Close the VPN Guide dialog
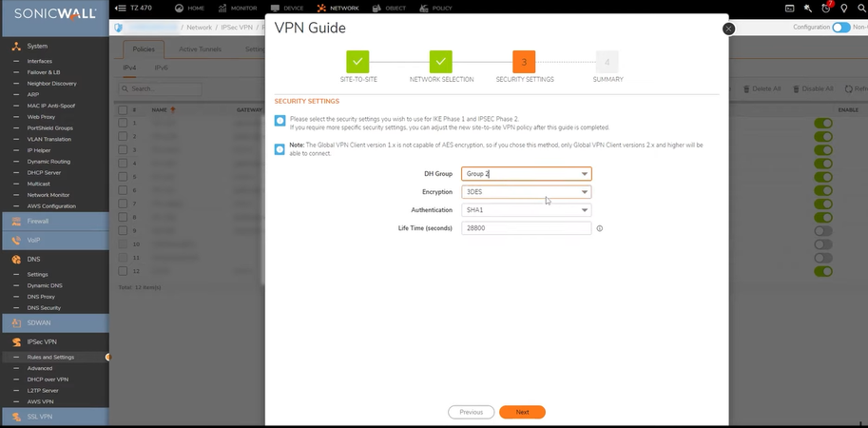The width and height of the screenshot is (868, 428). click(728, 29)
